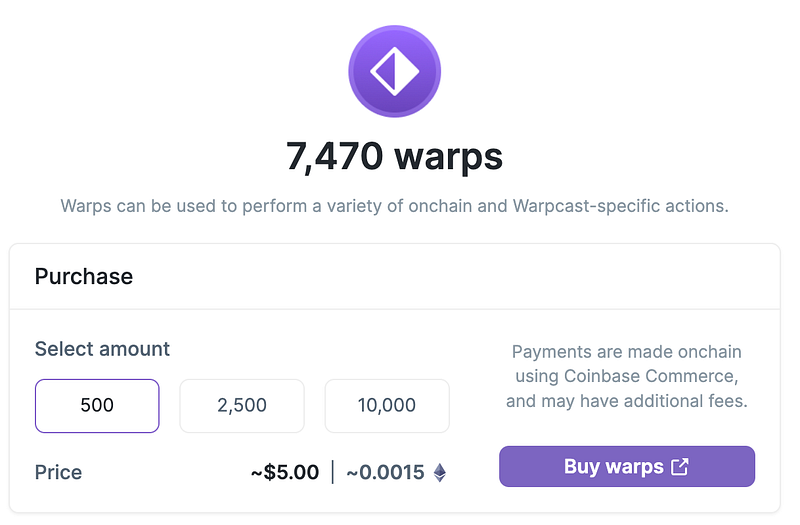This screenshot has height=525, width=800.
Task: Click the purple Warps diamond logo
Action: pyautogui.click(x=394, y=71)
